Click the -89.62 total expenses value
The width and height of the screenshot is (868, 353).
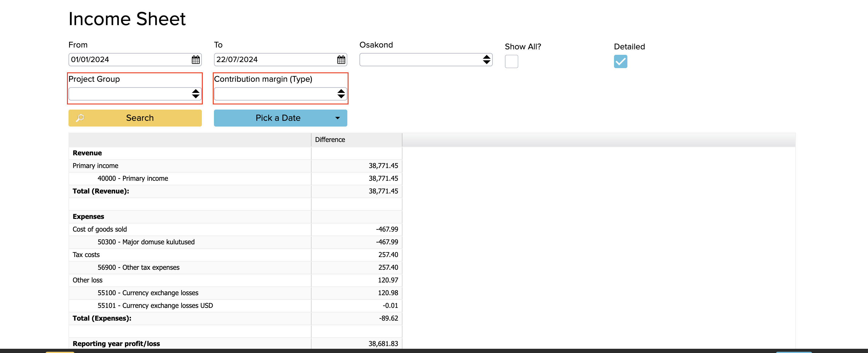coord(389,318)
